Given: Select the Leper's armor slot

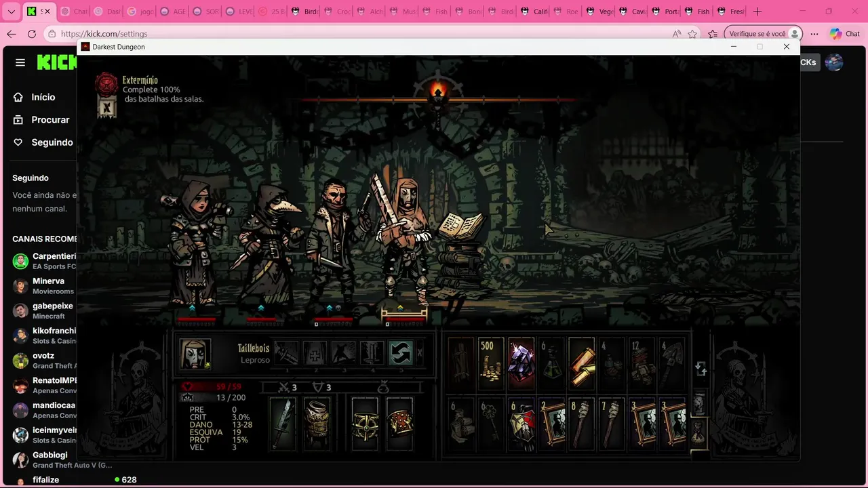Looking at the screenshot, I should click(317, 424).
